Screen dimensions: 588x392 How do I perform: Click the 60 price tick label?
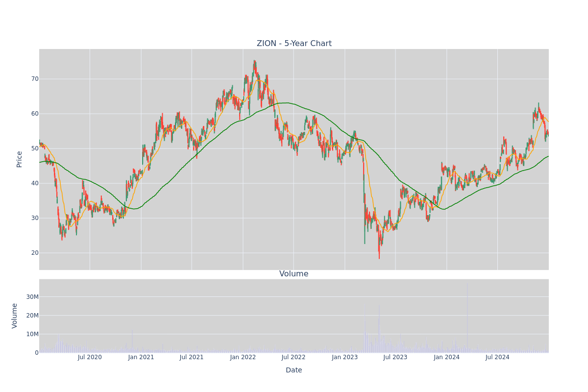[35, 114]
